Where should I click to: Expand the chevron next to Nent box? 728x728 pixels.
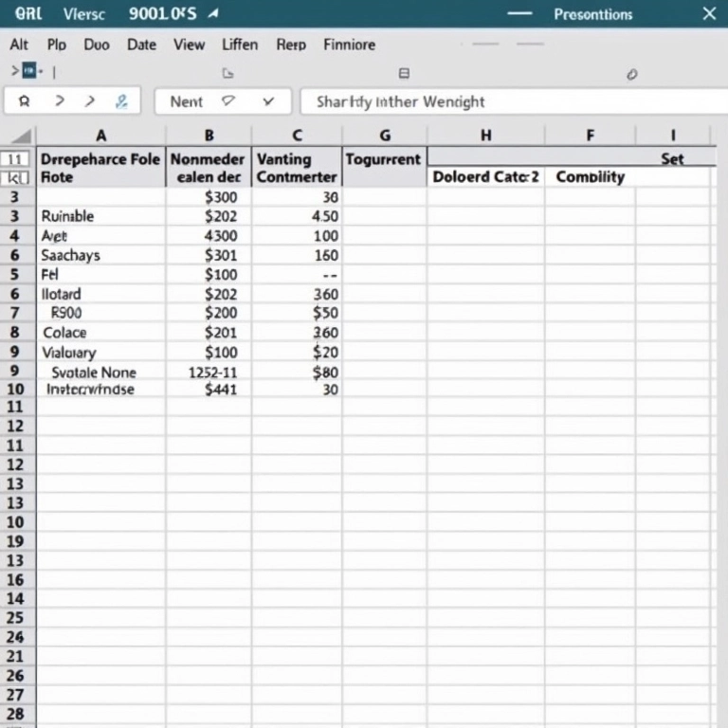coord(268,101)
